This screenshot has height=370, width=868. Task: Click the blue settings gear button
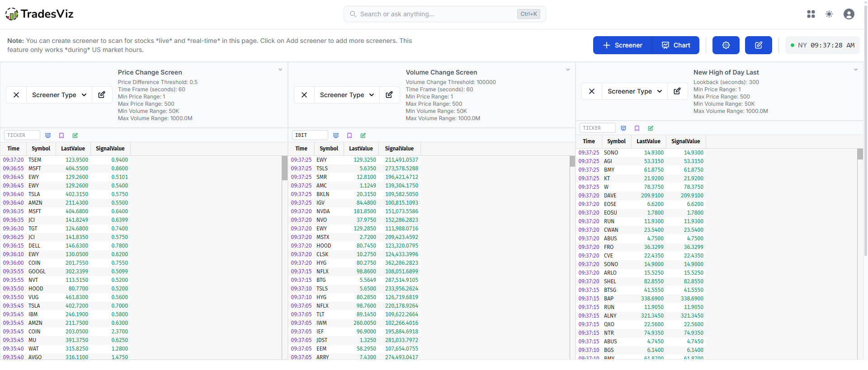[726, 45]
